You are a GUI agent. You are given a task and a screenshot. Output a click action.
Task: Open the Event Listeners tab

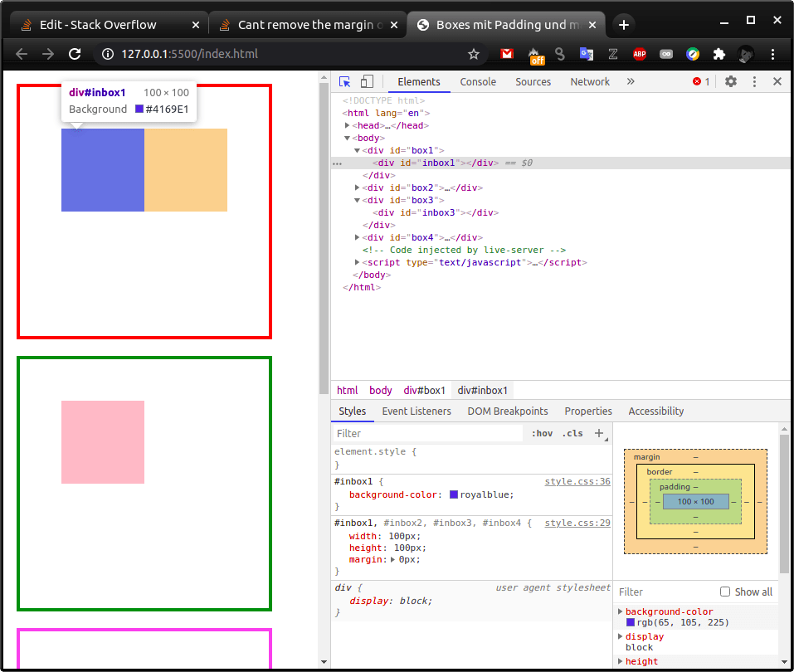pos(416,411)
